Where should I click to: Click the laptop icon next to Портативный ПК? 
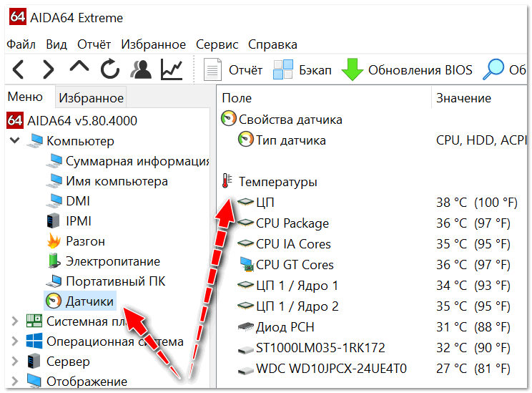[x=54, y=281]
